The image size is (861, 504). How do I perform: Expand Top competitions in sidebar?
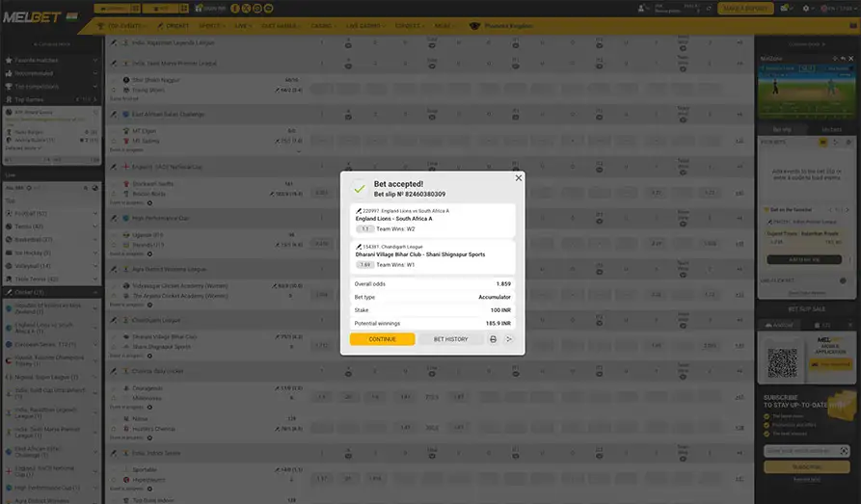click(x=51, y=86)
